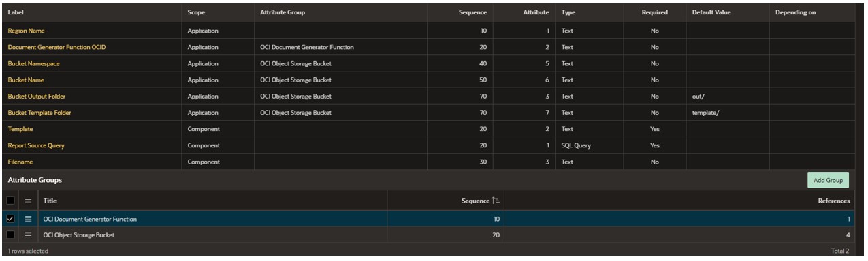Open the header row actions menu icon
This screenshot has height=261, width=868.
[28, 201]
